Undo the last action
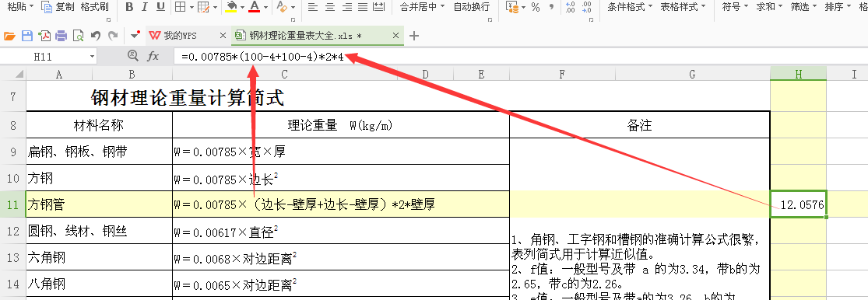Viewport: 868px width, 300px height. 95,36
